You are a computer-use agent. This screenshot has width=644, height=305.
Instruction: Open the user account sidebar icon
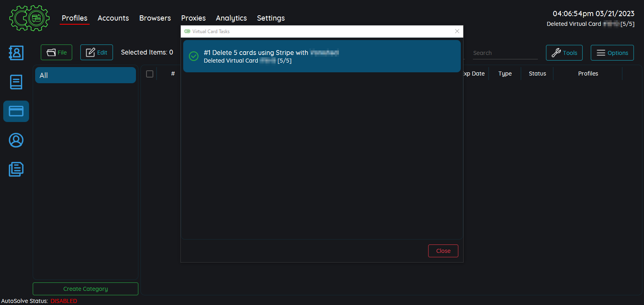tap(16, 140)
